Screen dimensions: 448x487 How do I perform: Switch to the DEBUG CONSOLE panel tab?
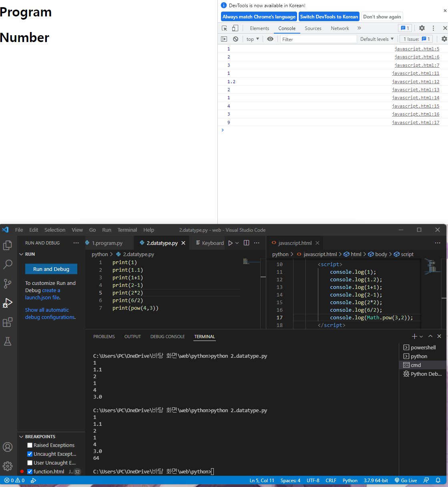click(x=168, y=337)
